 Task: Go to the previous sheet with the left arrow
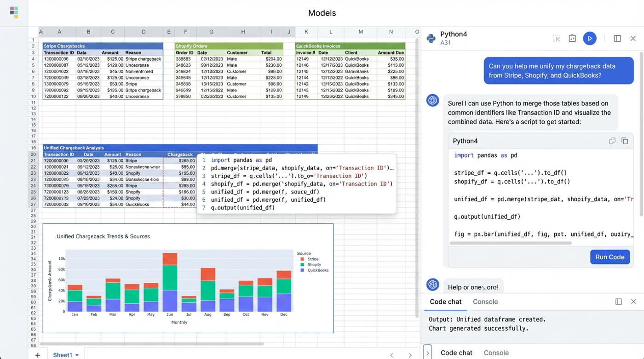click(391, 355)
